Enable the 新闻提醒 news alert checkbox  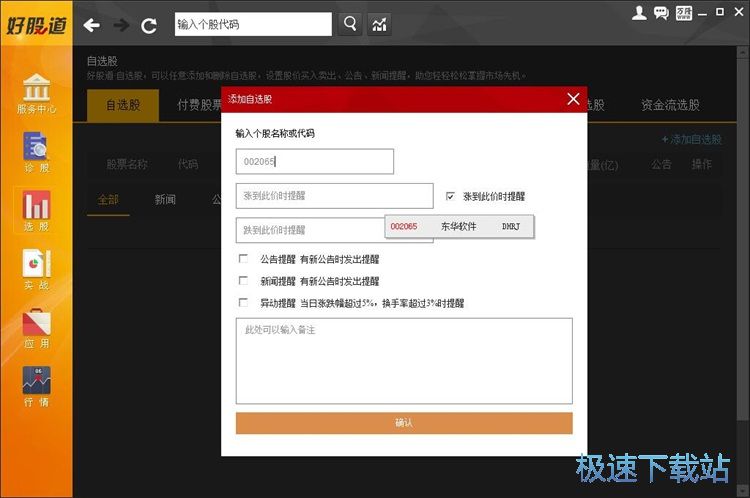(x=243, y=281)
